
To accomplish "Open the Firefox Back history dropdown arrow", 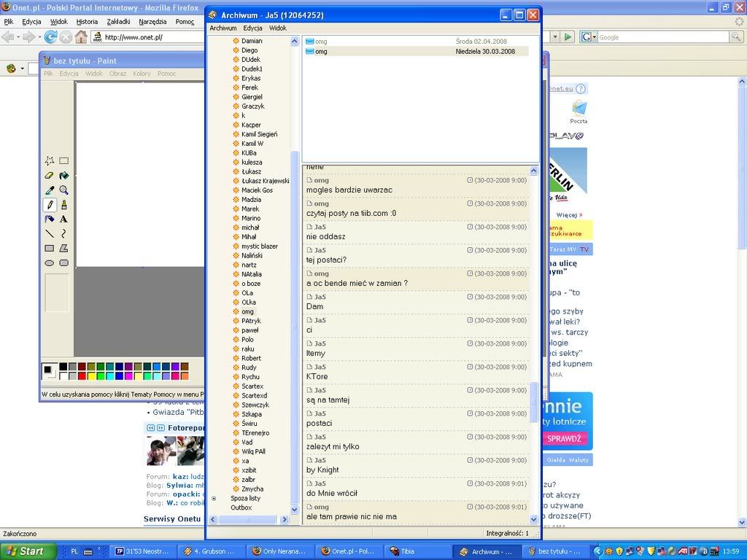I will [x=18, y=36].
